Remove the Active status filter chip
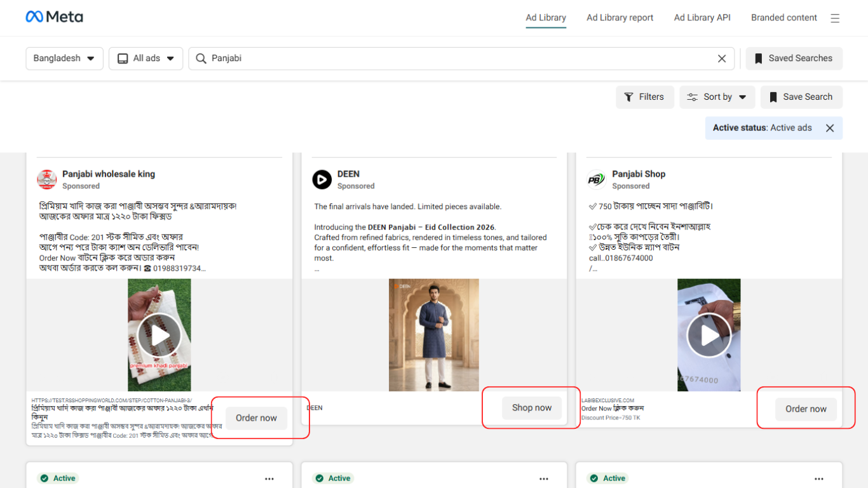868x488 pixels. point(829,128)
